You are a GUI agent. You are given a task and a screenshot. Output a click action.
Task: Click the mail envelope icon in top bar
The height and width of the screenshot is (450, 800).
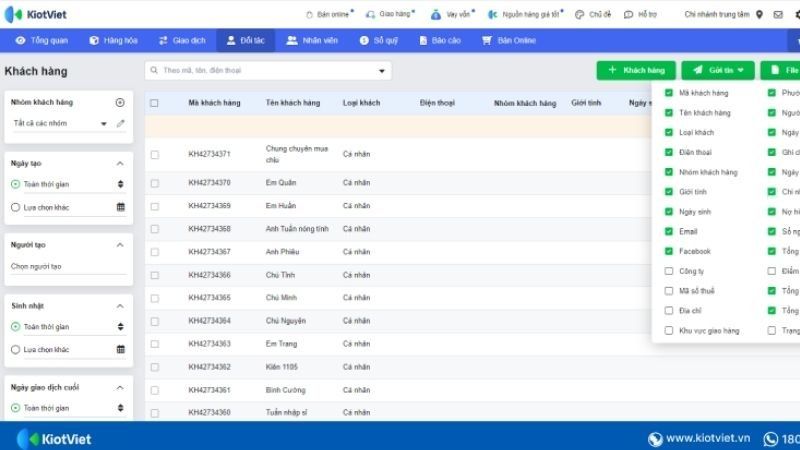[779, 15]
